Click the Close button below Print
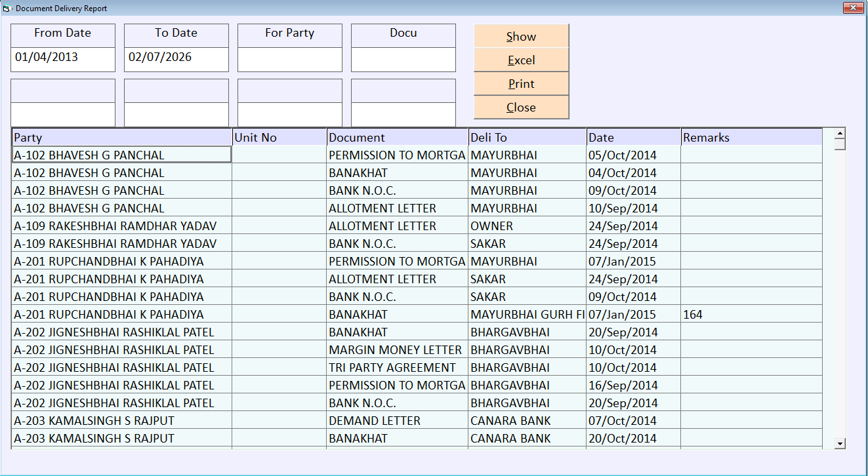 click(x=521, y=108)
